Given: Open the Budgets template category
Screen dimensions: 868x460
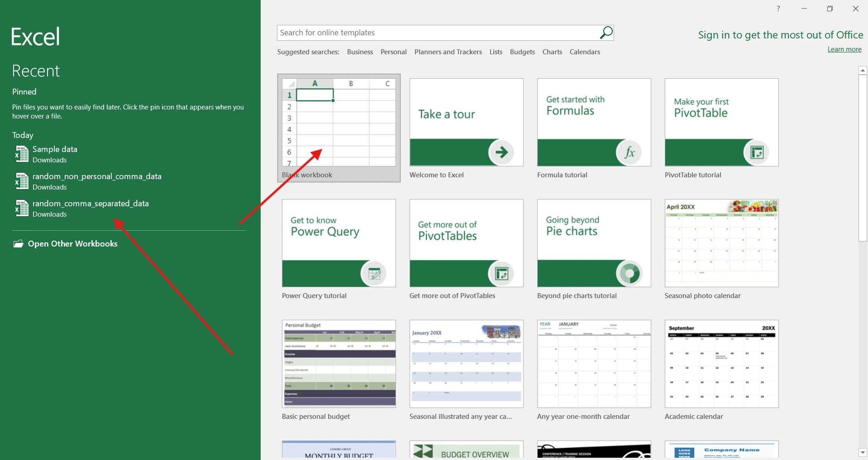Looking at the screenshot, I should tap(522, 52).
